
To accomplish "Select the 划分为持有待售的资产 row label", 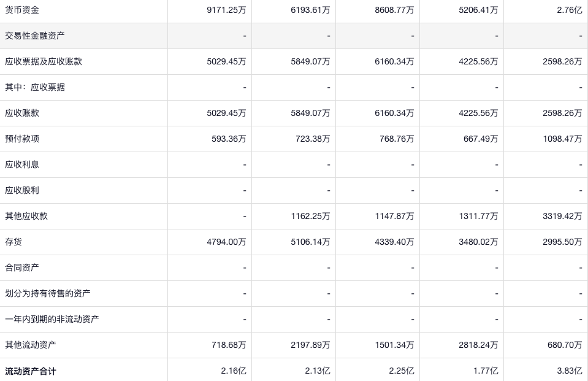I will [48, 293].
